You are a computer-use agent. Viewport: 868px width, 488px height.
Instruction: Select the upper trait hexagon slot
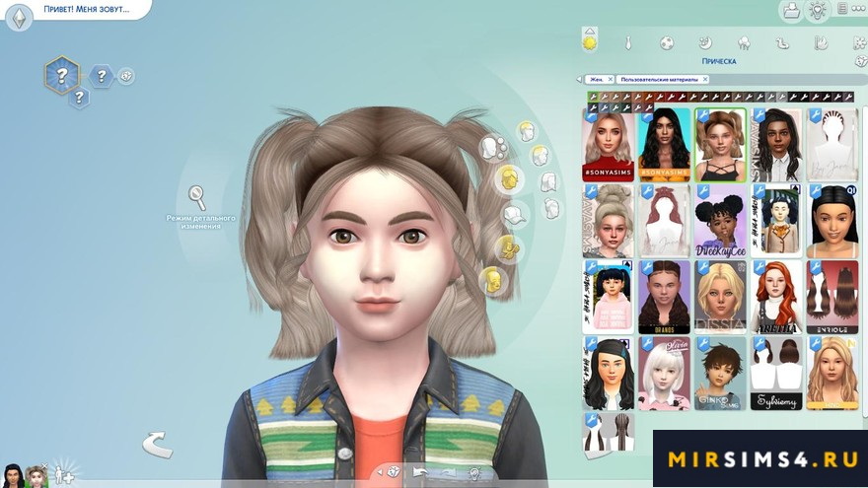pos(102,76)
